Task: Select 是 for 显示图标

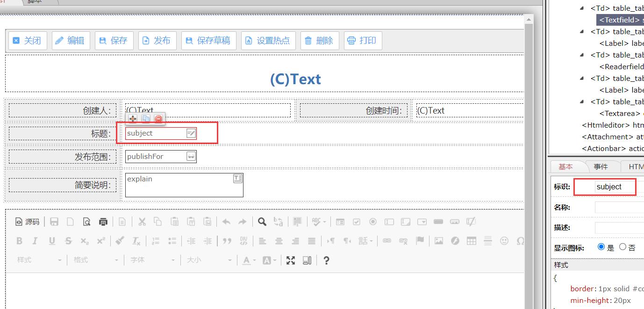Action: (x=601, y=247)
